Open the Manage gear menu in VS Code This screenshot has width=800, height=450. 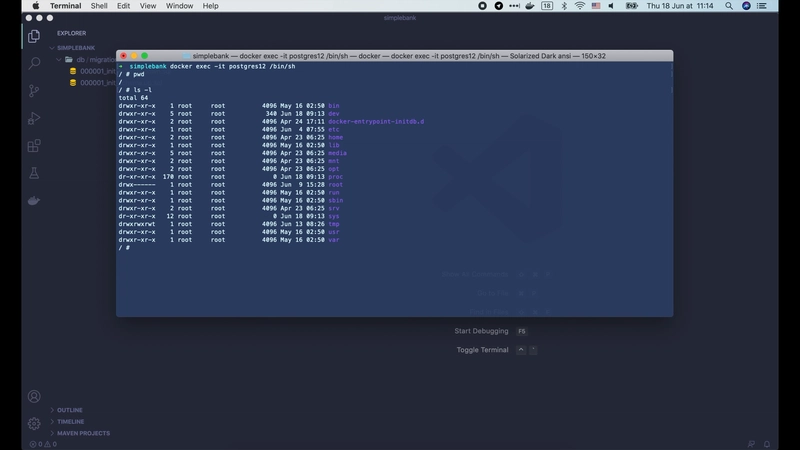click(34, 423)
